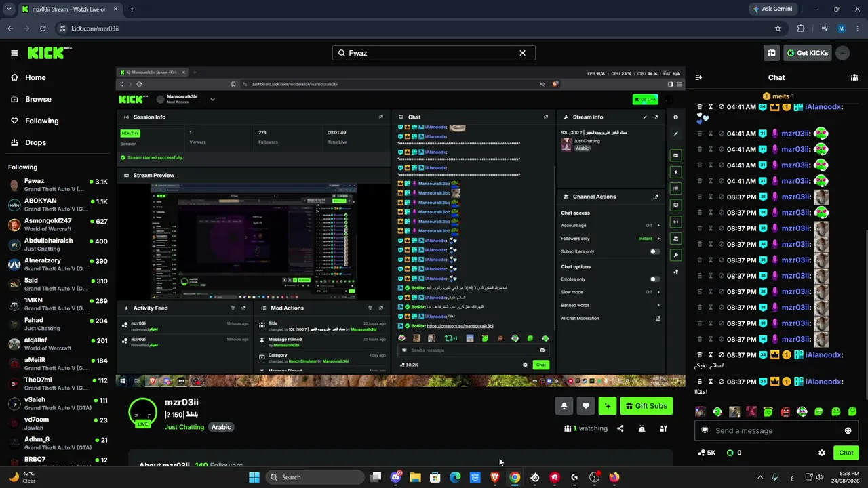
Task: Click the KICK logo
Action: 50,53
